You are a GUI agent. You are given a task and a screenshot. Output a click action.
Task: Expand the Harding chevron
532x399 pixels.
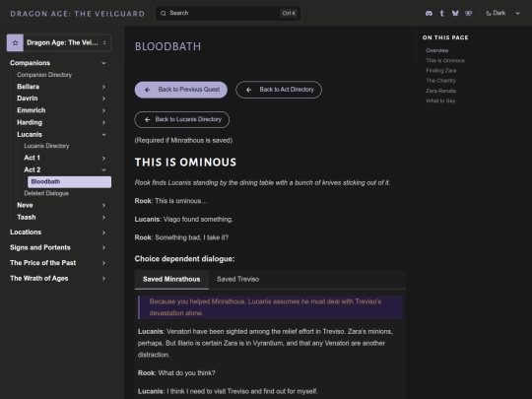click(103, 122)
